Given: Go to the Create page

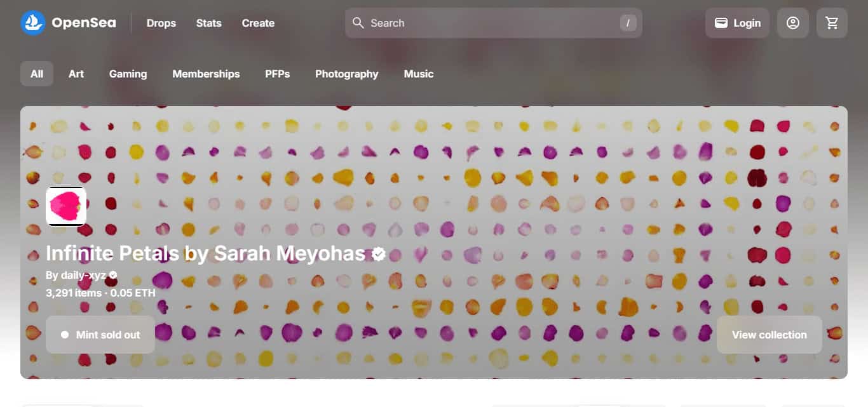Looking at the screenshot, I should click(x=258, y=23).
